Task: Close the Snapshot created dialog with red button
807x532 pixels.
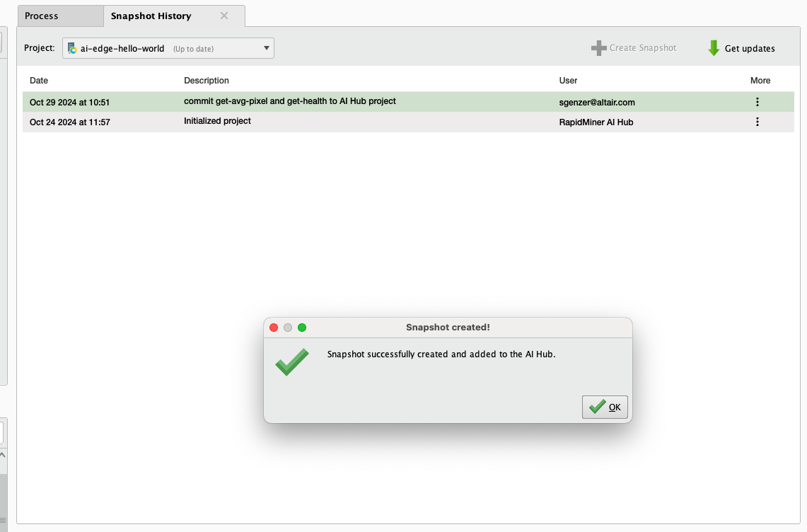Action: click(x=274, y=328)
